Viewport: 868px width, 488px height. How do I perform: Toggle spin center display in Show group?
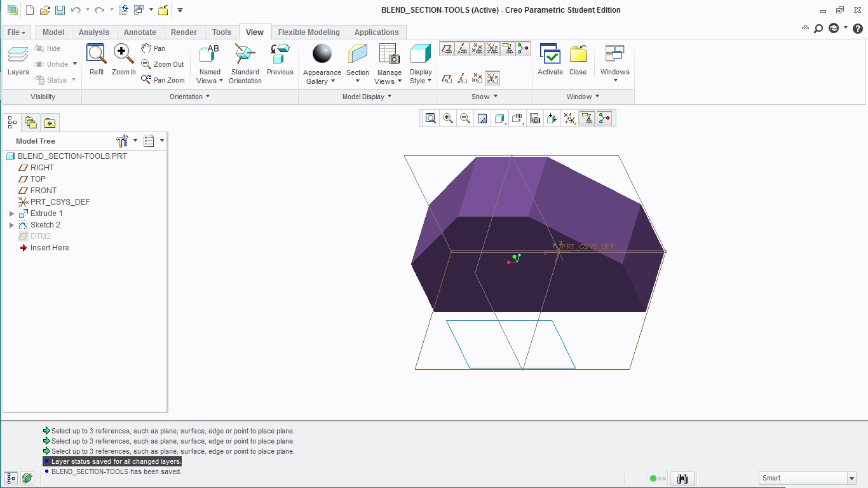pyautogui.click(x=523, y=48)
